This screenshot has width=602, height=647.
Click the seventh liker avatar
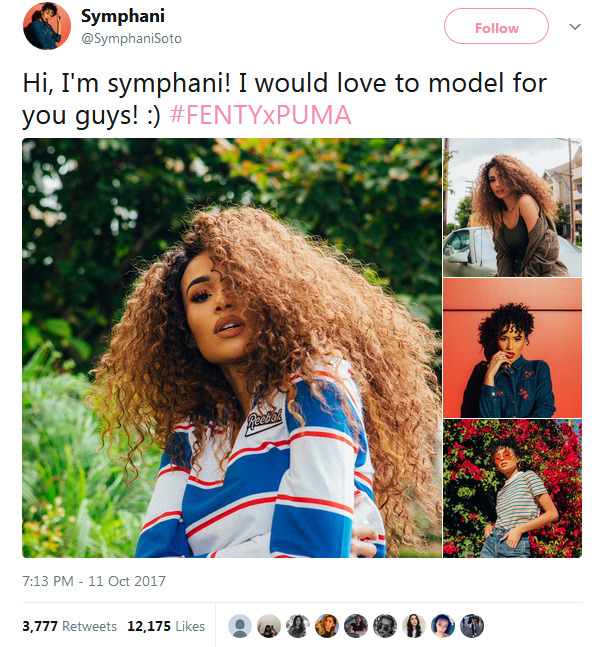click(x=414, y=626)
